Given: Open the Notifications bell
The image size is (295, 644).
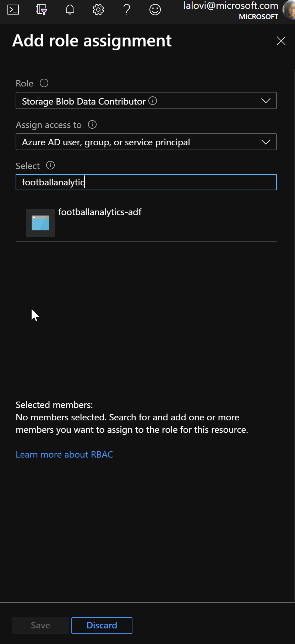Looking at the screenshot, I should point(70,10).
